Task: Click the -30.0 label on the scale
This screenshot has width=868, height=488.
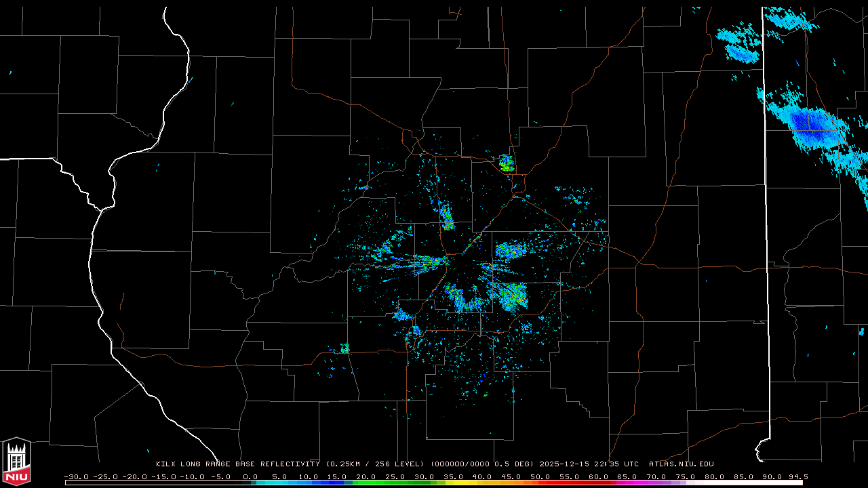Action: (76, 476)
